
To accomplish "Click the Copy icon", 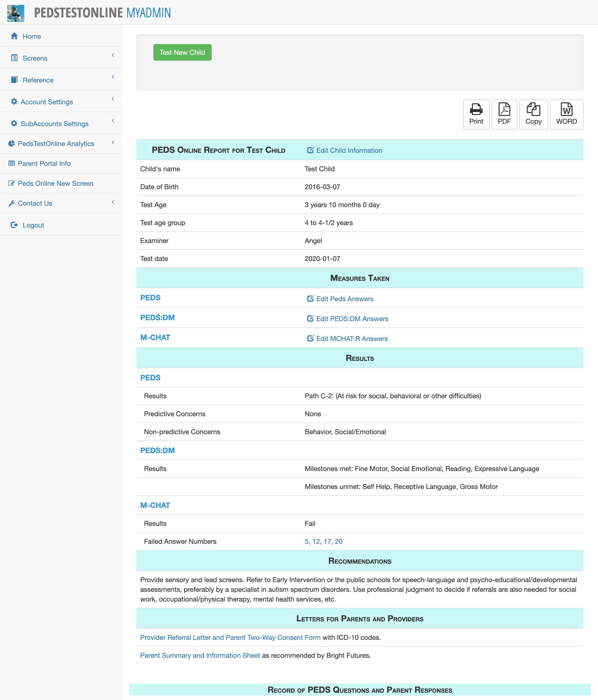I will tap(533, 114).
